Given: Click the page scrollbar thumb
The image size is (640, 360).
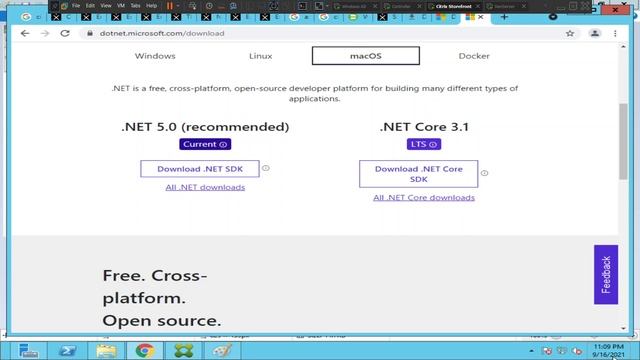Looking at the screenshot, I should pyautogui.click(x=623, y=141).
